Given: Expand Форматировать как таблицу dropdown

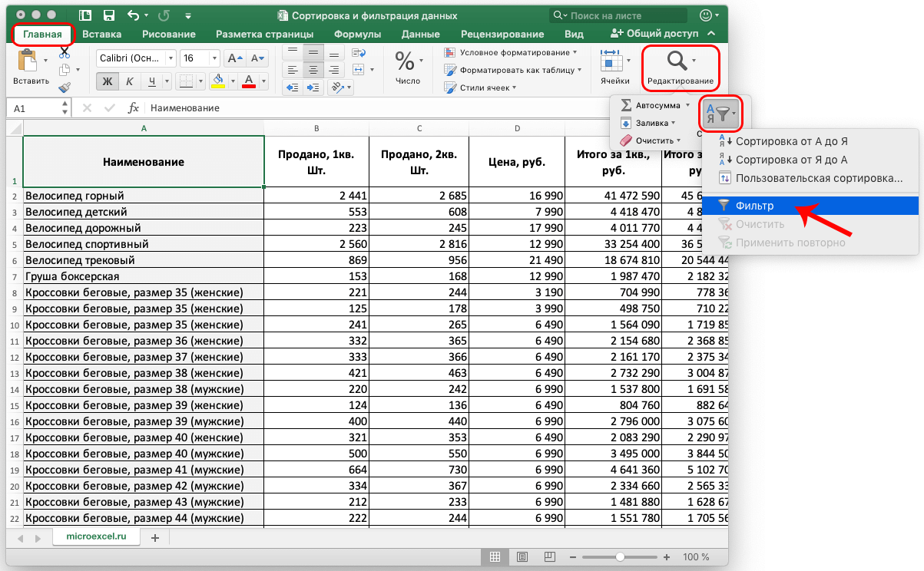Looking at the screenshot, I should 578,70.
